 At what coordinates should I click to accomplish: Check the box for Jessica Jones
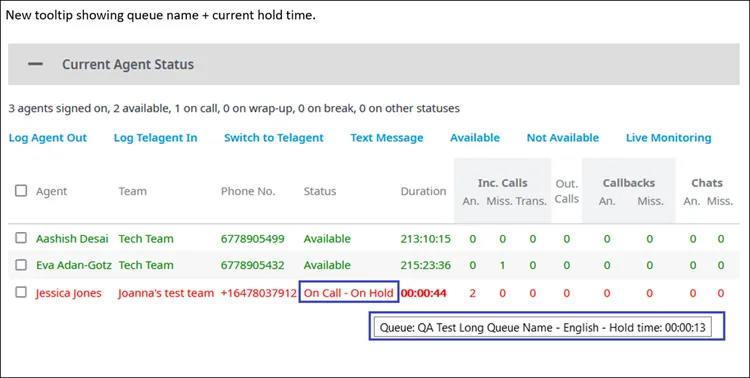[21, 292]
